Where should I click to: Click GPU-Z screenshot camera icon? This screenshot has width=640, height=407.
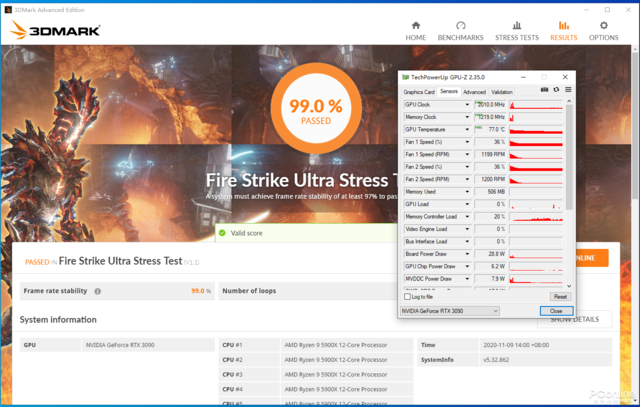[x=544, y=89]
